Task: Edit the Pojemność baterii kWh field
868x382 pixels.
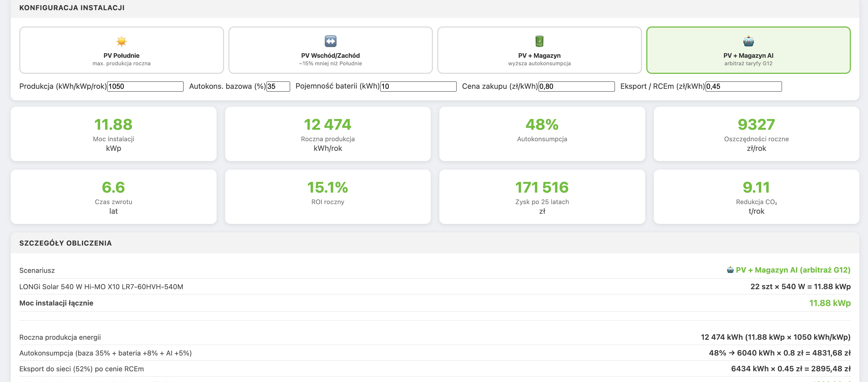Action: coord(418,86)
